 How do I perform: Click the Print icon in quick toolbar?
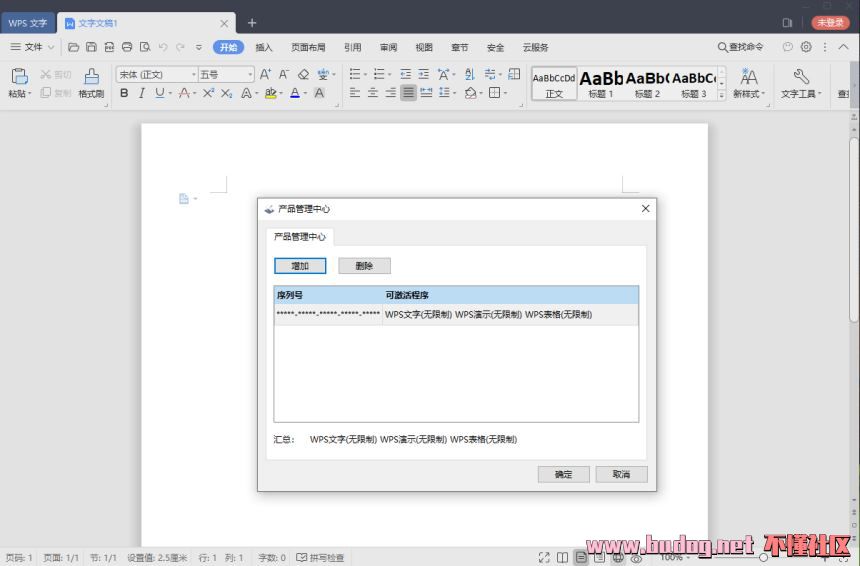127,47
